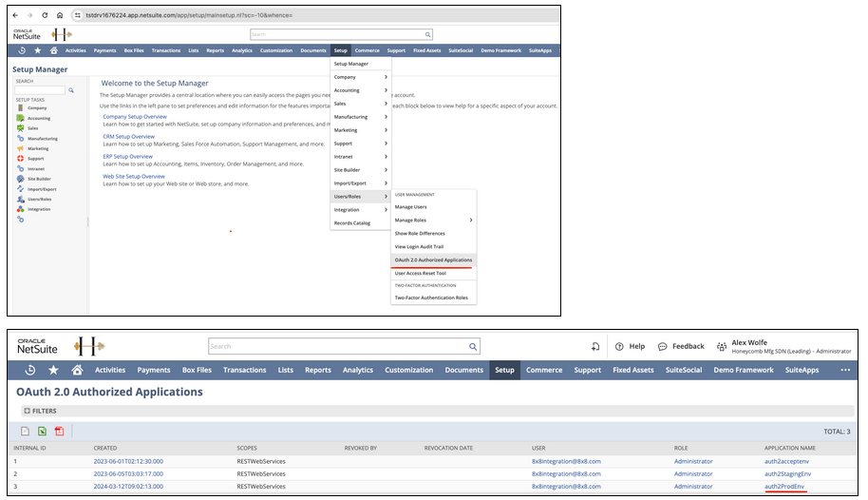Click the browser home icon beside reload
This screenshot has height=500, width=868.
[x=60, y=15]
